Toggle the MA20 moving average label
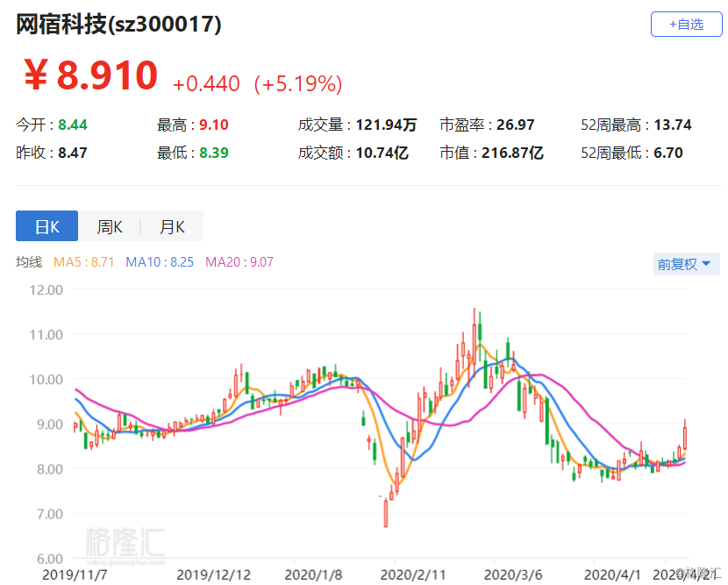 [x=239, y=262]
